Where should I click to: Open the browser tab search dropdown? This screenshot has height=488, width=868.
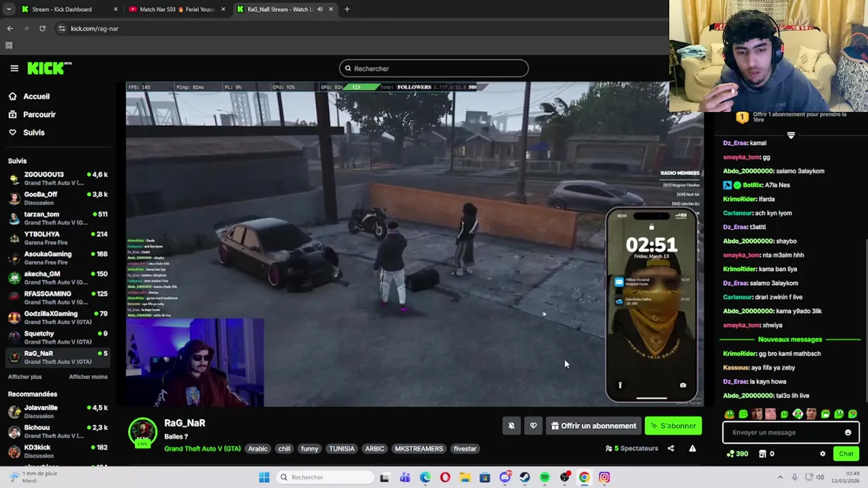(9, 9)
